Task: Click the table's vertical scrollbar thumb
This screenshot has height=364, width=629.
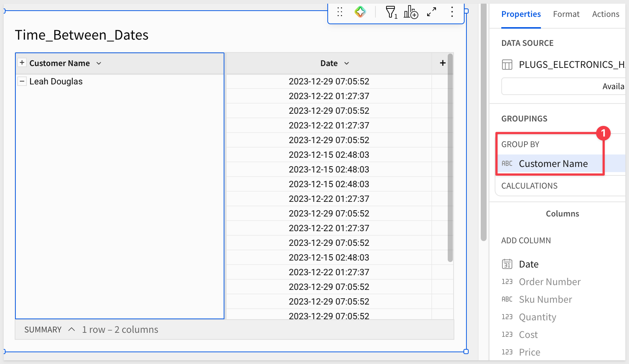Action: (x=450, y=158)
